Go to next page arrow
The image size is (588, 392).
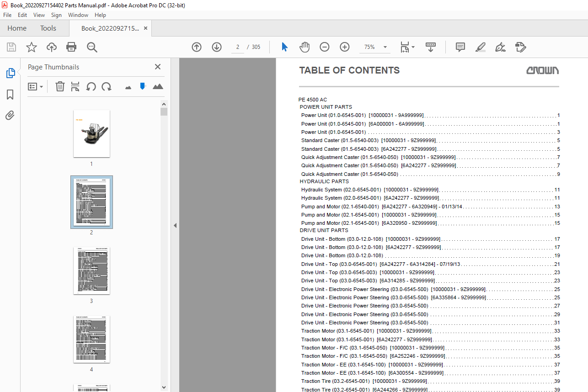pos(217,47)
